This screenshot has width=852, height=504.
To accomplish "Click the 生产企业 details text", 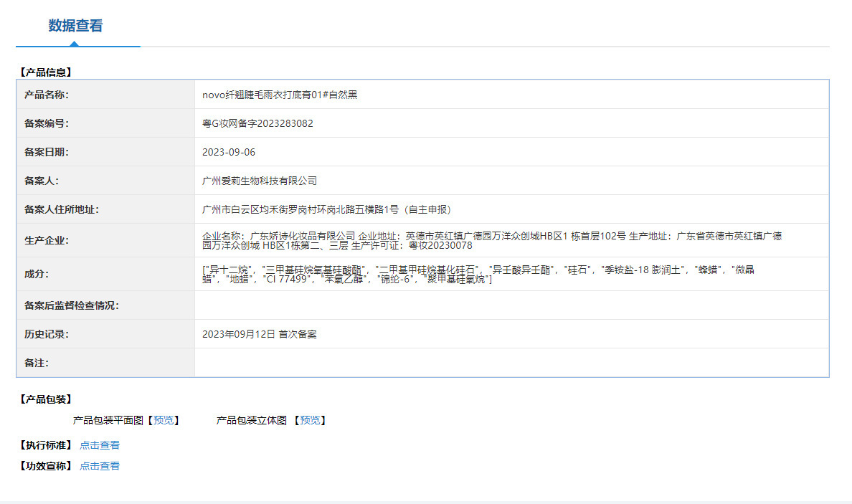I will point(492,241).
